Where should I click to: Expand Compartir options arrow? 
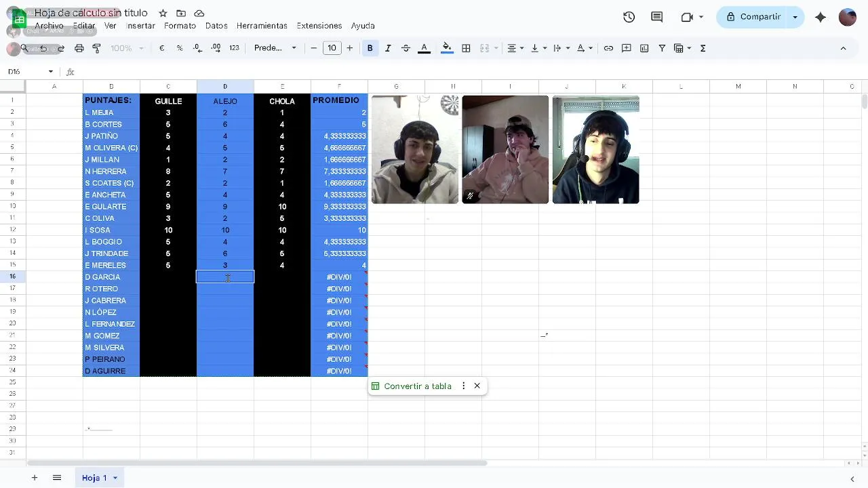coord(795,17)
